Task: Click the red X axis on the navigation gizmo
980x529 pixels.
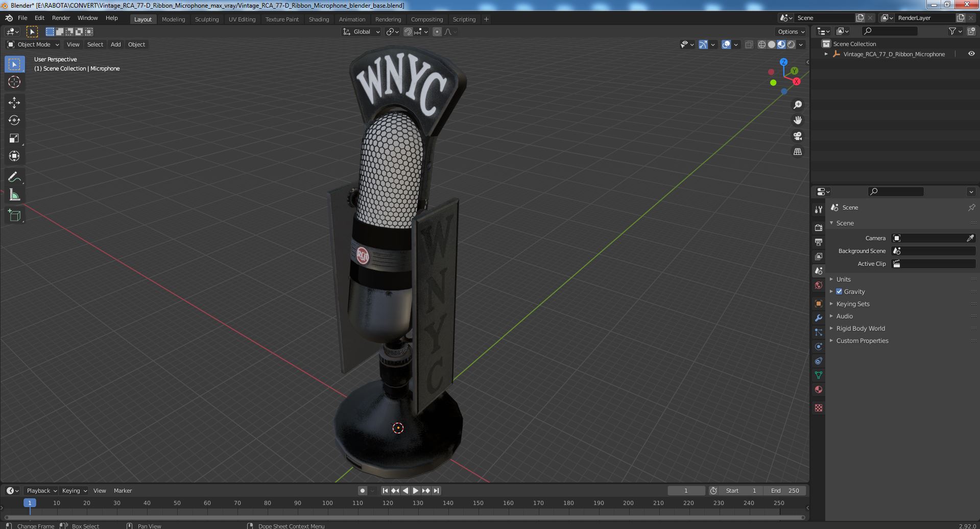Action: [x=796, y=82]
